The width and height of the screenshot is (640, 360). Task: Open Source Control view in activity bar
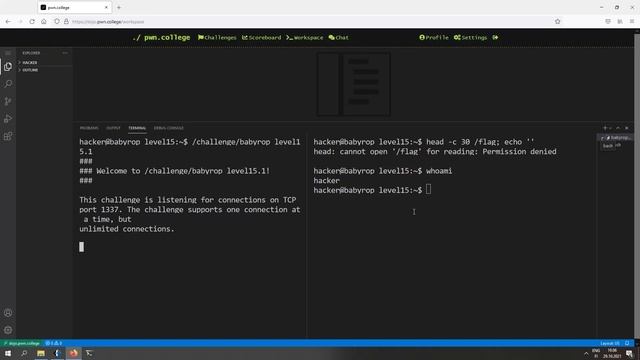8,101
